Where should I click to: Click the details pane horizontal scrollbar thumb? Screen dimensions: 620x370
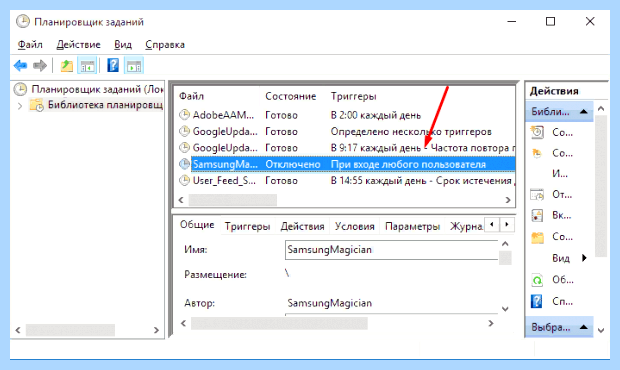click(x=279, y=323)
